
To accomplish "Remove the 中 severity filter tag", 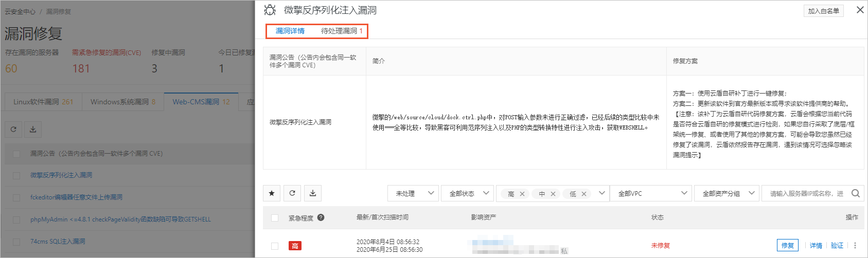I will (553, 194).
